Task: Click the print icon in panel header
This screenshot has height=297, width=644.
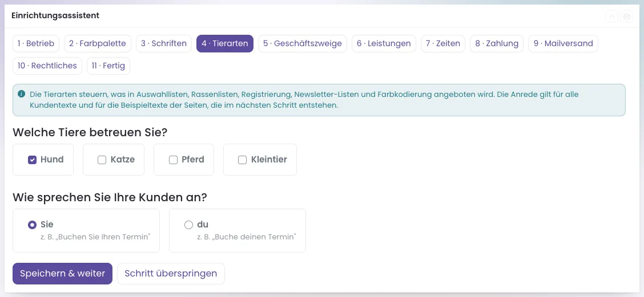Action: [627, 17]
